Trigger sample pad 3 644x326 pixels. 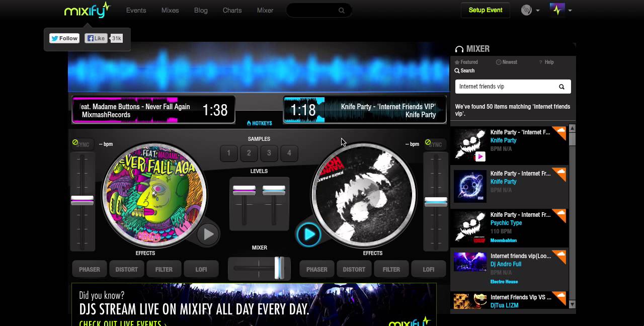click(x=269, y=153)
